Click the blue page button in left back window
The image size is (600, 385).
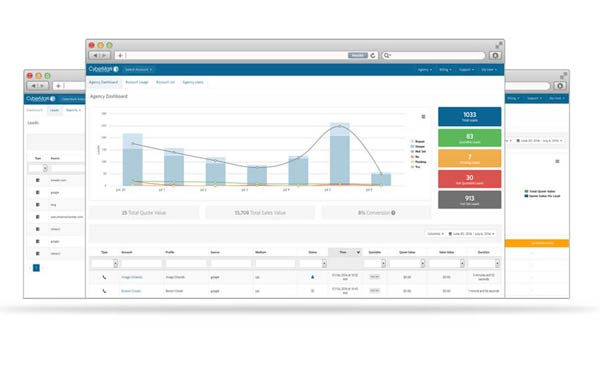pos(36,268)
